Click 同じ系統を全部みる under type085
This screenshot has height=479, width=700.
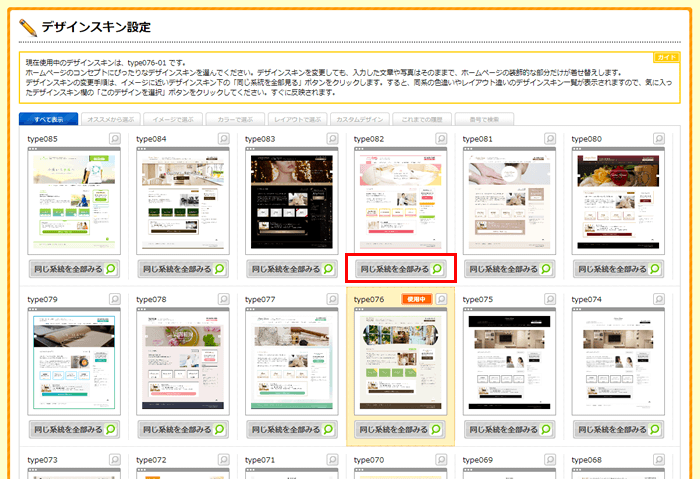74,269
